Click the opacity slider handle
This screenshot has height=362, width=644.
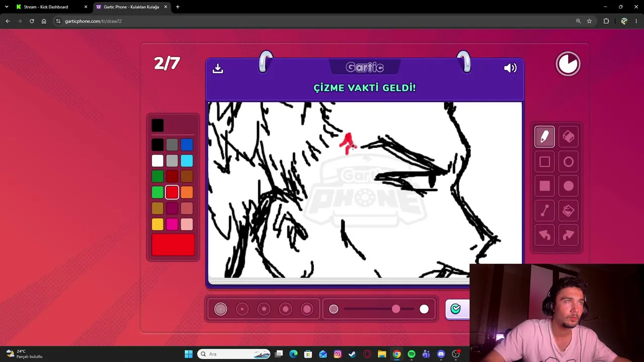pyautogui.click(x=396, y=309)
